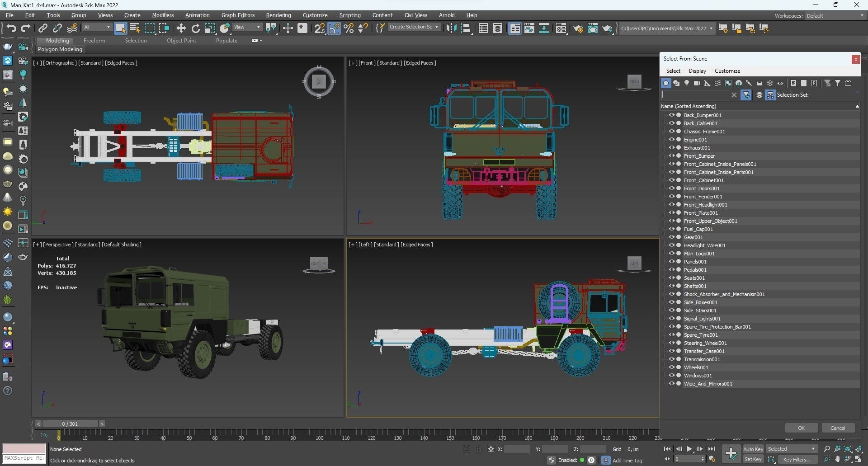Open the Material Editor icon
Viewport: 868px width, 466px height.
click(561, 28)
